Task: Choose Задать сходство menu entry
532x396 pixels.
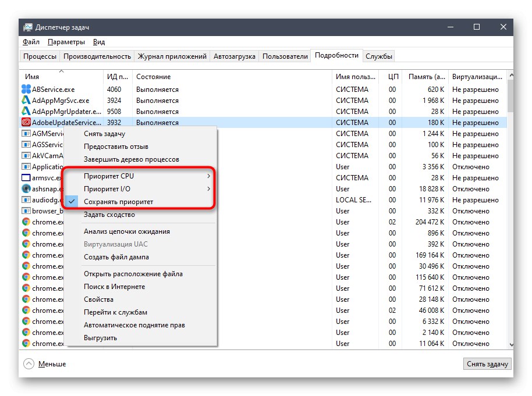Action: [x=140, y=215]
